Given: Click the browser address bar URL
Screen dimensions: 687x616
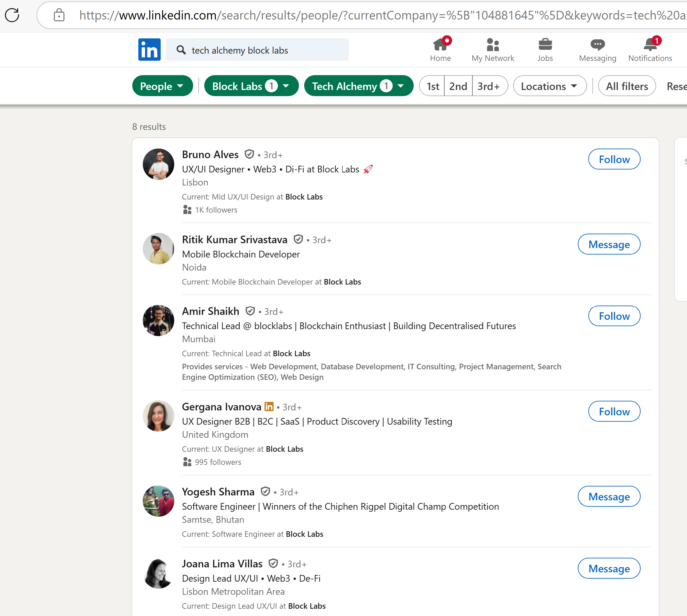Looking at the screenshot, I should (x=383, y=15).
